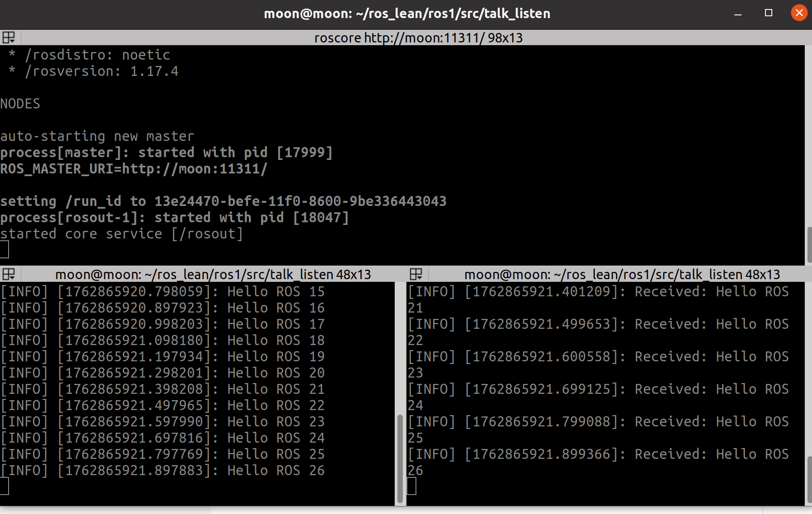Click wrapped number 26 in listener pane
Screen dimensions: 812x514
pos(415,470)
